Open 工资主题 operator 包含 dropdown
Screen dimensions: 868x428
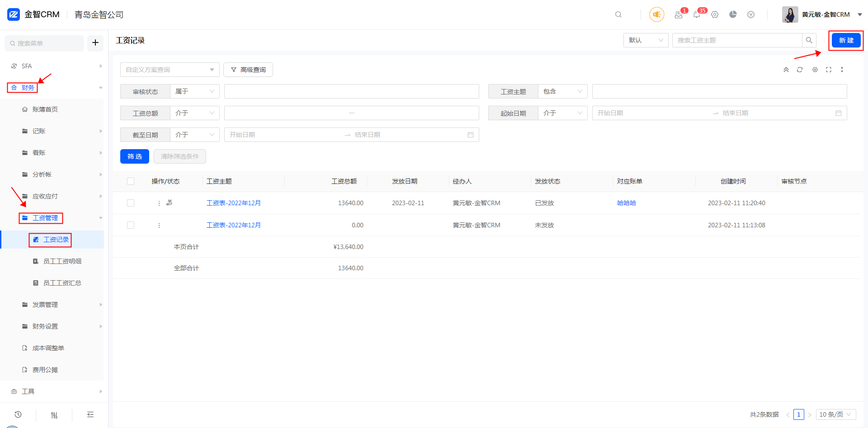(x=563, y=91)
